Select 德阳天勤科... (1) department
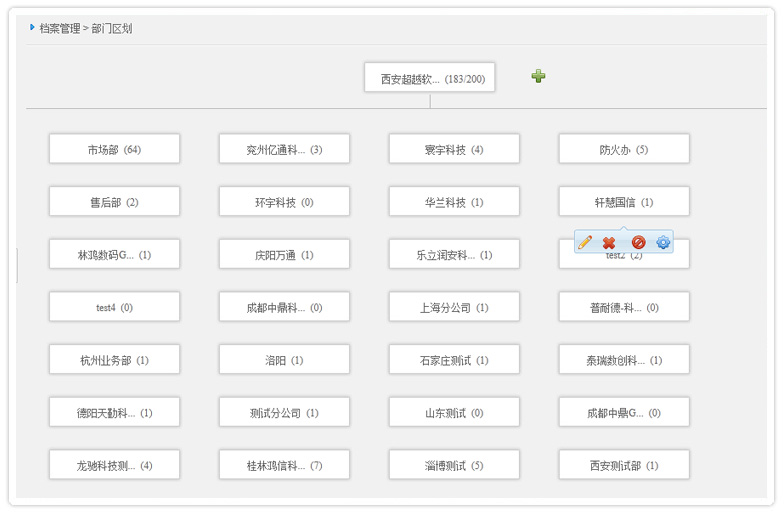This screenshot has width=784, height=515. (114, 412)
